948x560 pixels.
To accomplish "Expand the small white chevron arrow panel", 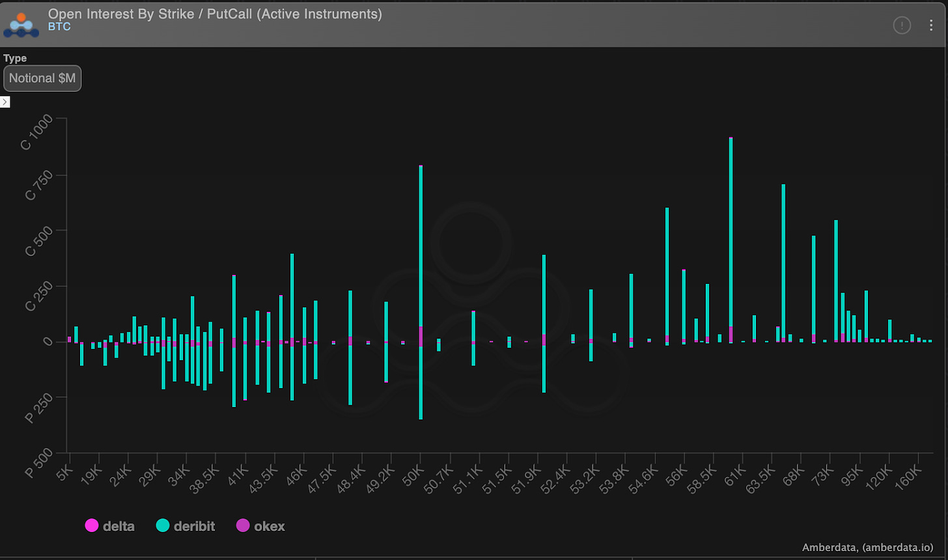I will [x=5, y=102].
